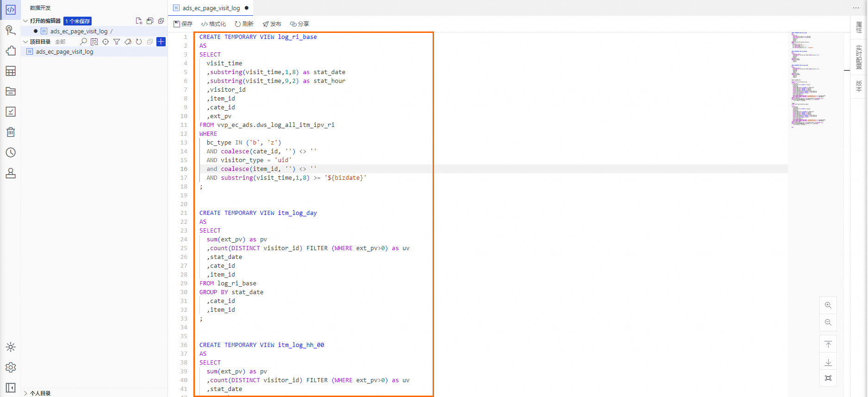Click the 分享 share button
This screenshot has width=868, height=397.
pyautogui.click(x=300, y=24)
